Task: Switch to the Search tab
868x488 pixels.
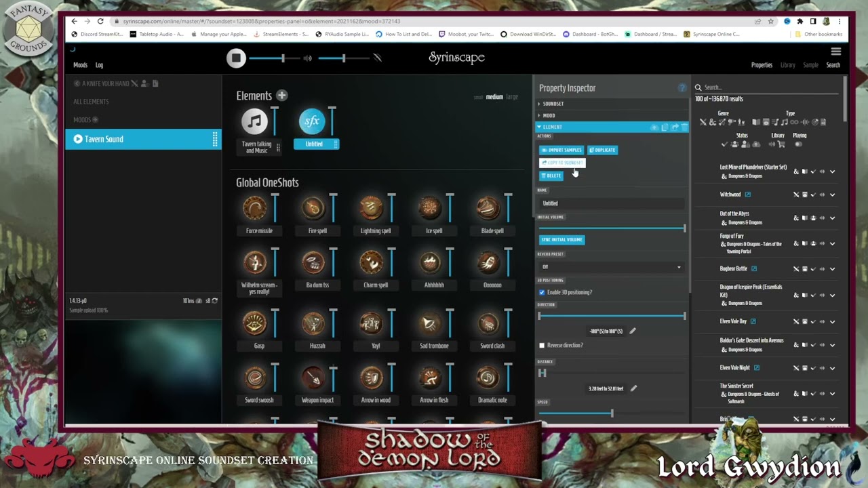Action: point(833,65)
